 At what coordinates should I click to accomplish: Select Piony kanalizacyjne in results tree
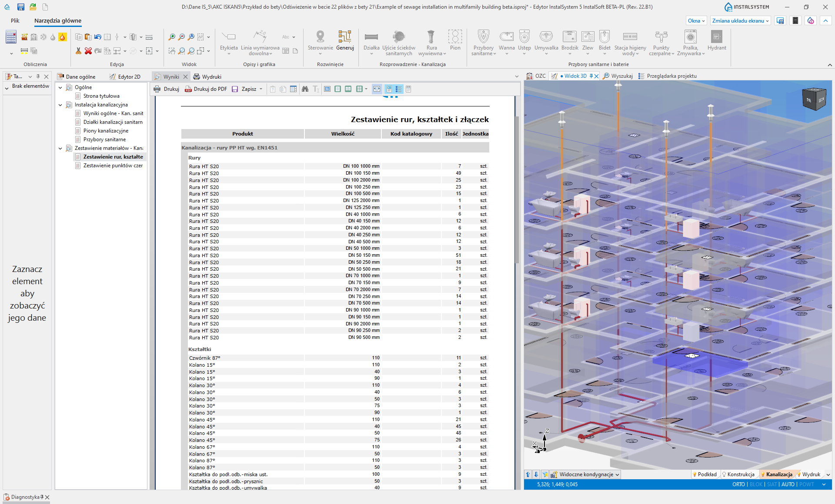click(x=106, y=131)
